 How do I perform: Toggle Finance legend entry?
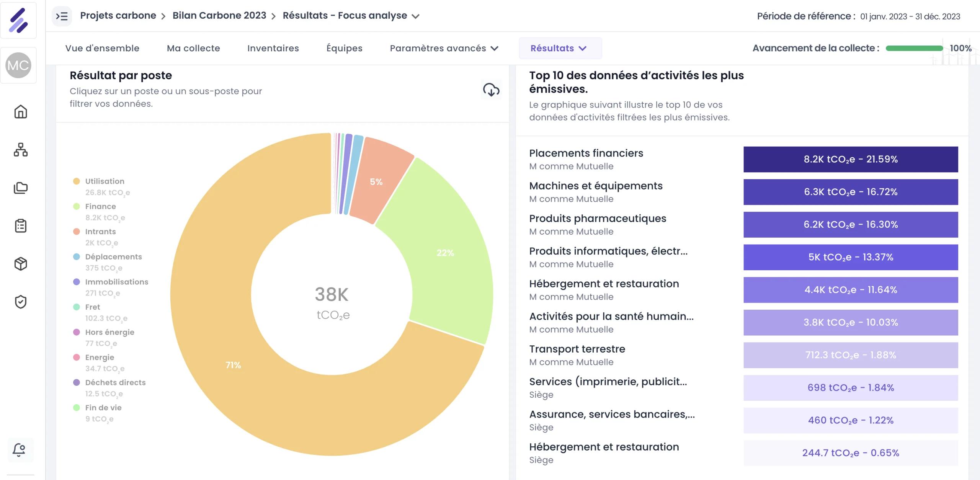click(99, 212)
